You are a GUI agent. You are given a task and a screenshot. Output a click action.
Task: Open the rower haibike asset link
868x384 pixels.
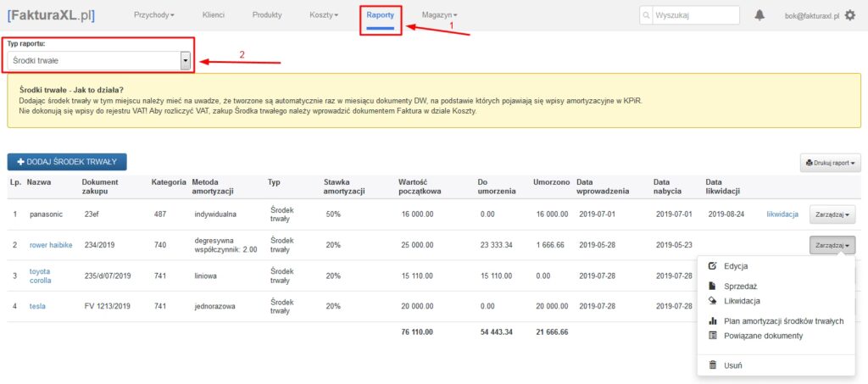point(51,245)
